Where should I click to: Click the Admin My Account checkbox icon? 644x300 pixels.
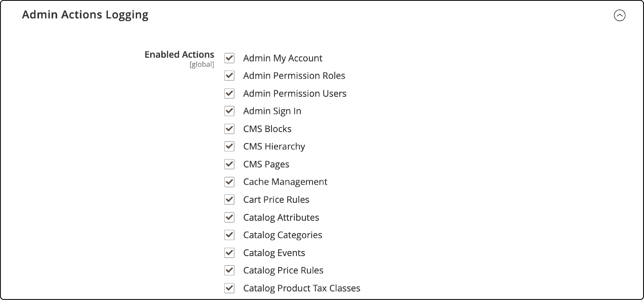point(229,58)
